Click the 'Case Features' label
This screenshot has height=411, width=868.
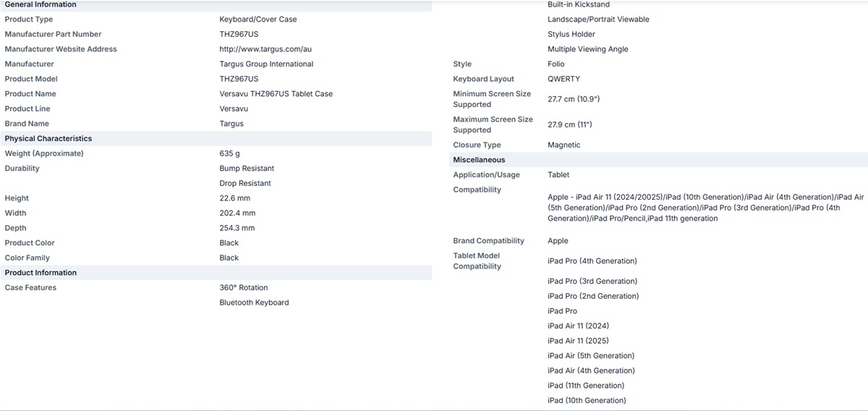click(30, 287)
